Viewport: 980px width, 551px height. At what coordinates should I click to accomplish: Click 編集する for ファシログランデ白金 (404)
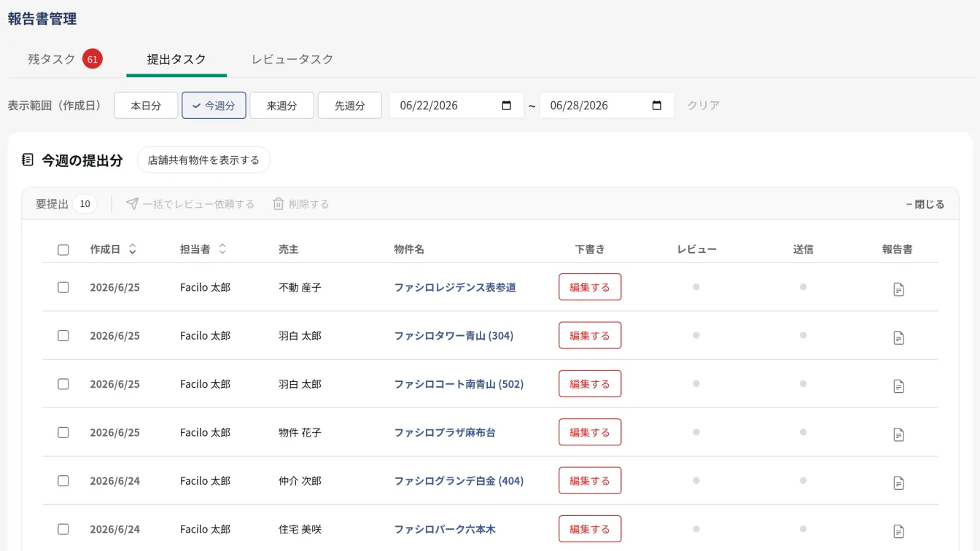590,481
